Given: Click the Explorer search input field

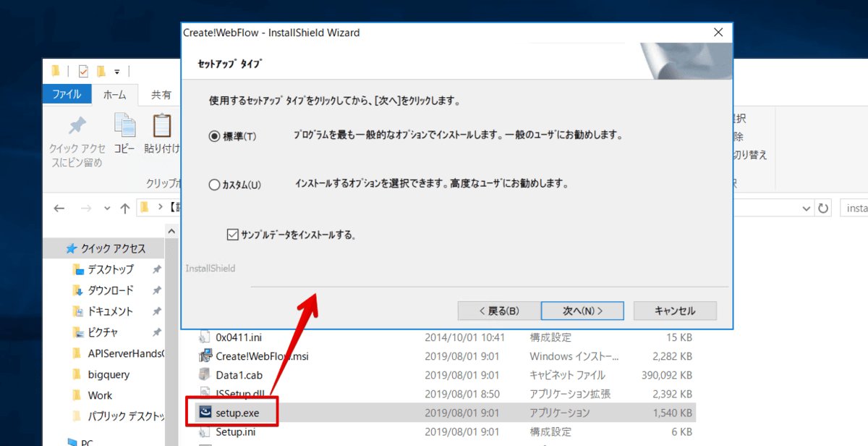Looking at the screenshot, I should tap(854, 208).
